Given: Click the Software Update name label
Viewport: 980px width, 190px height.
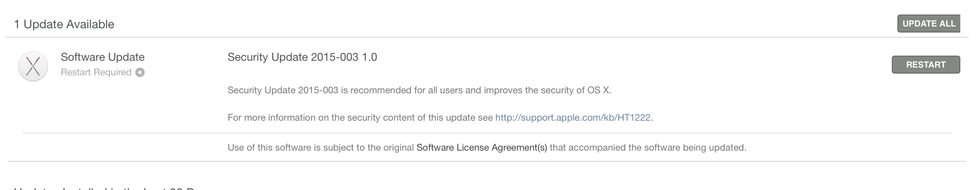Looking at the screenshot, I should click(103, 57).
